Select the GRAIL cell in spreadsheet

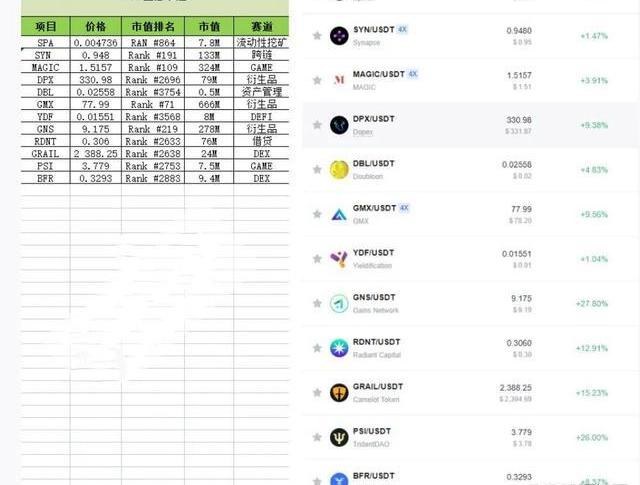(45, 154)
